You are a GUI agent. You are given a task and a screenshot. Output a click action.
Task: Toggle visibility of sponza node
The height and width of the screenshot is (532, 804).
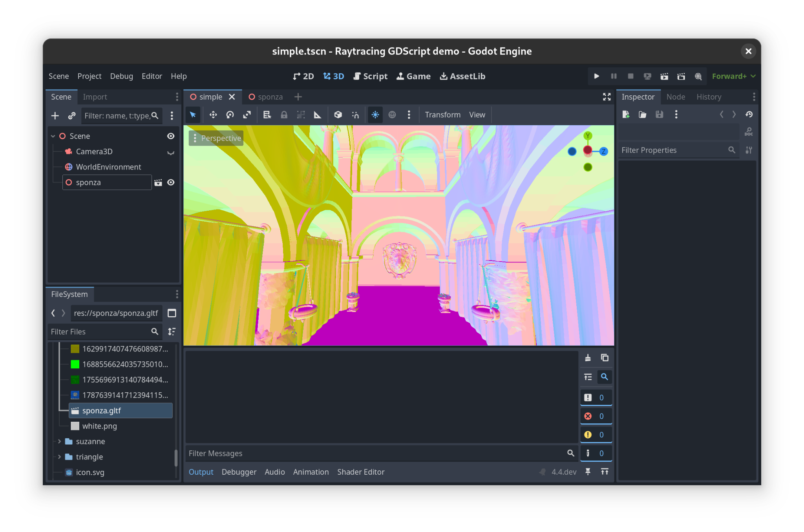click(x=171, y=182)
